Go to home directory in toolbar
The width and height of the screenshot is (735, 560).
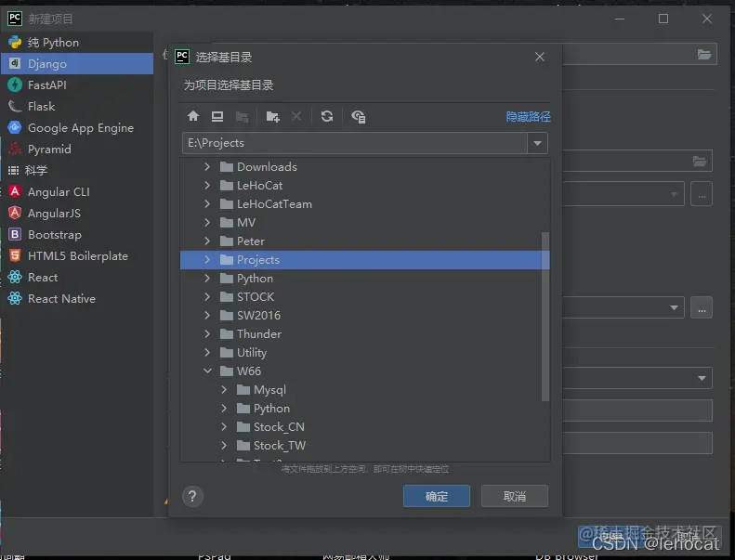tap(193, 116)
